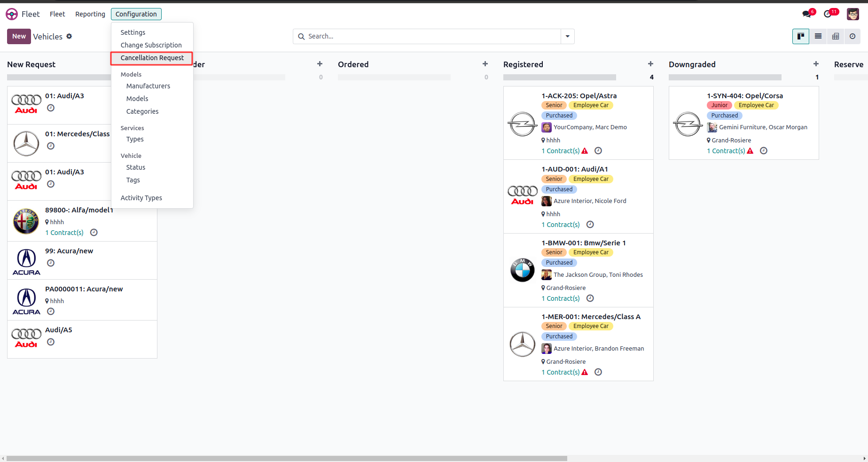Click contract warning icon on 1-SYN-404 card
868x462 pixels.
click(x=750, y=151)
